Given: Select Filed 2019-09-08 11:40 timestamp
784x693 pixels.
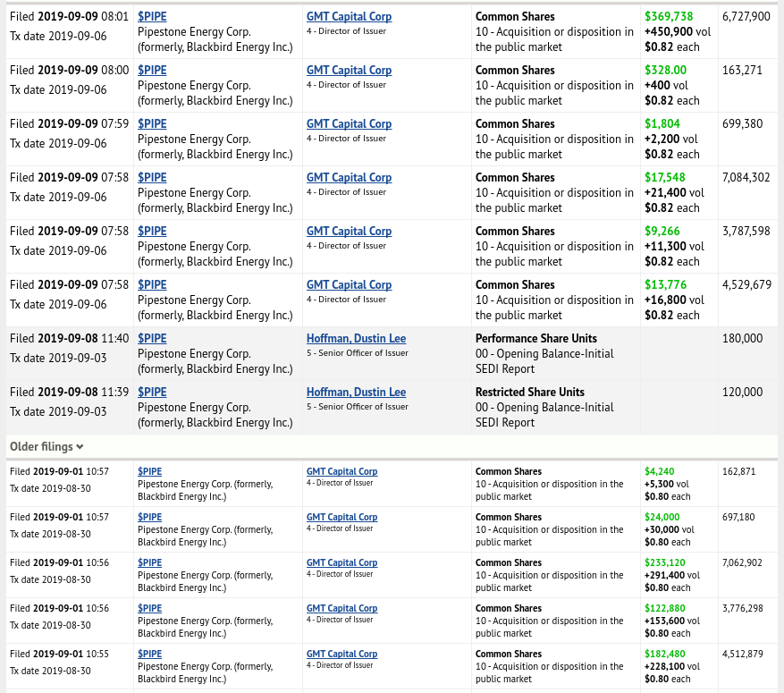Looking at the screenshot, I should tap(69, 339).
